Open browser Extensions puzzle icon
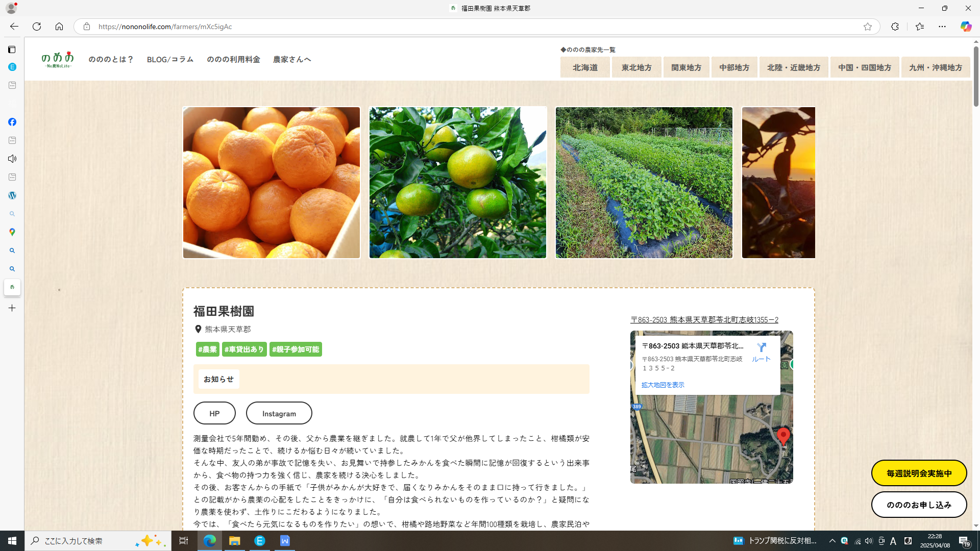Viewport: 980px width, 551px height. [x=895, y=27]
